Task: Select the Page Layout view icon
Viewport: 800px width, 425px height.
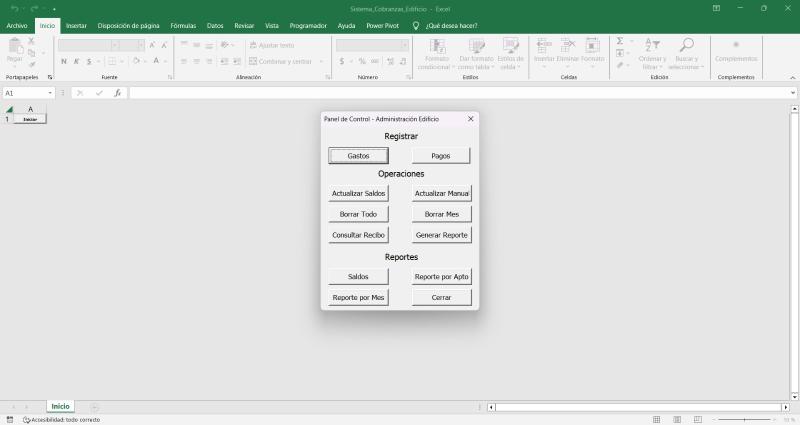Action: point(676,420)
